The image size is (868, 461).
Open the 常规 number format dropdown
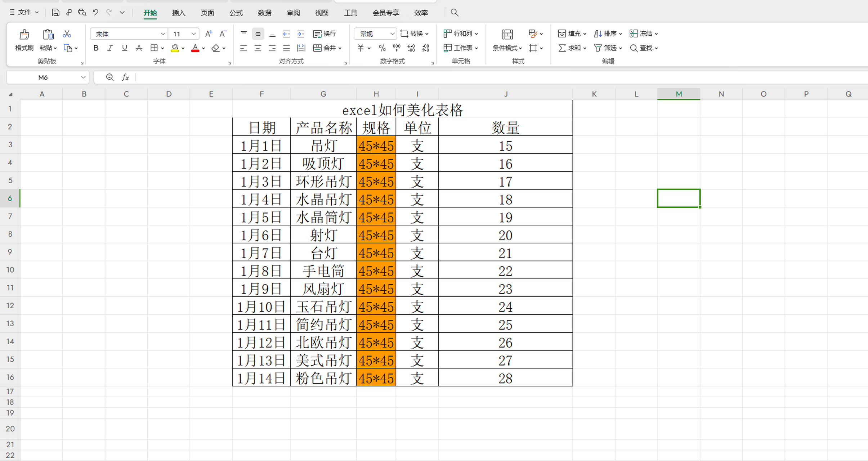[392, 34]
